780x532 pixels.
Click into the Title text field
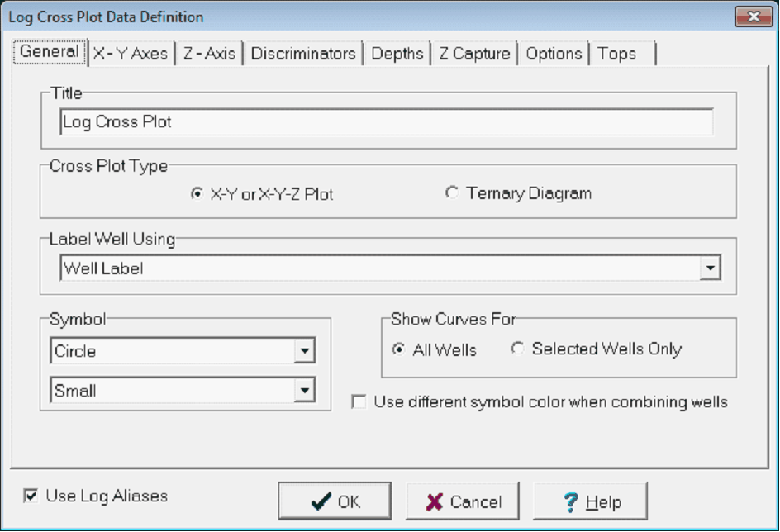coord(386,122)
